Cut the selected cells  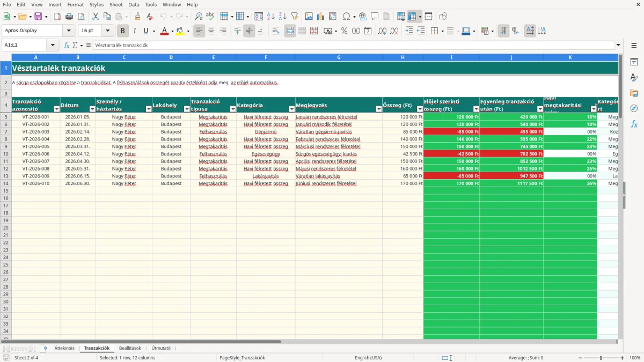(95, 17)
